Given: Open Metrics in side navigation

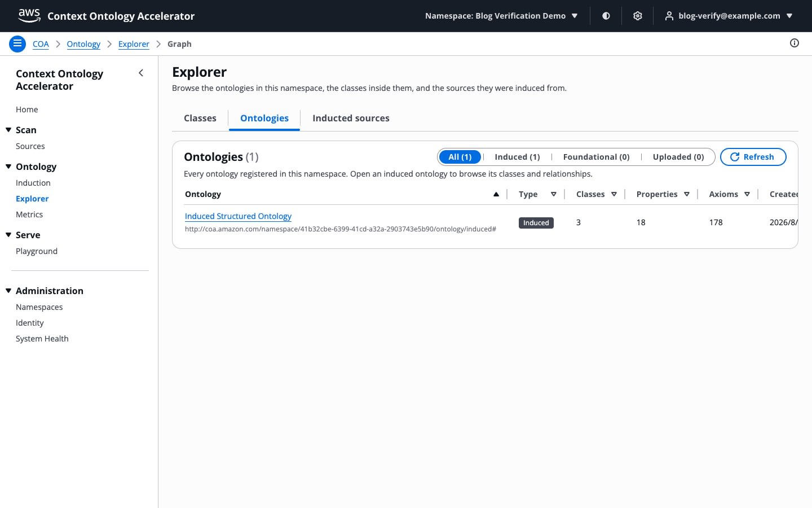Looking at the screenshot, I should click(x=29, y=214).
